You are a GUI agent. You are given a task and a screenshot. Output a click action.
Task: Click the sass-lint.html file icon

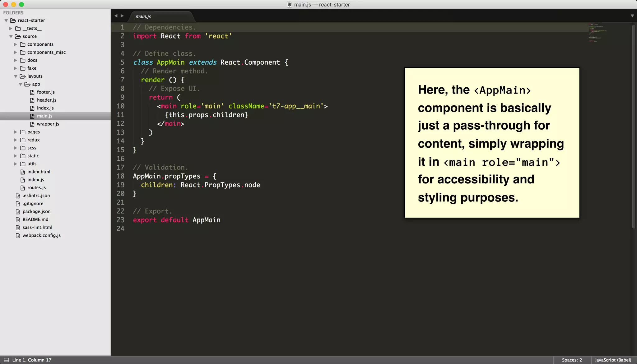pyautogui.click(x=18, y=228)
